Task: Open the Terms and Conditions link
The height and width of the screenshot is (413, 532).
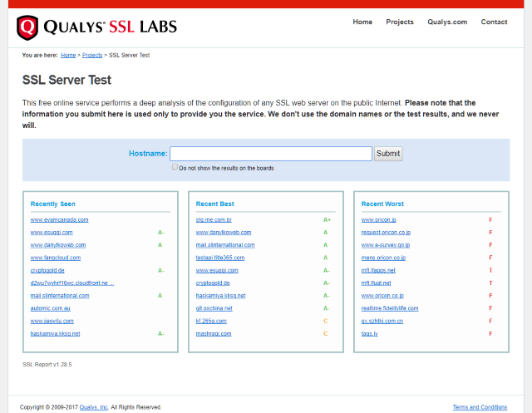Action: pyautogui.click(x=480, y=407)
